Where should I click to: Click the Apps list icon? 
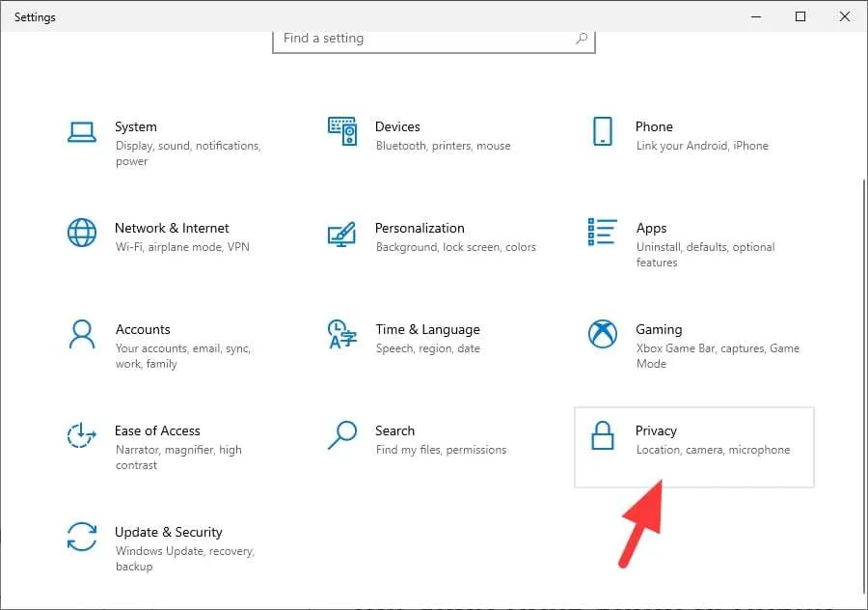(x=602, y=232)
